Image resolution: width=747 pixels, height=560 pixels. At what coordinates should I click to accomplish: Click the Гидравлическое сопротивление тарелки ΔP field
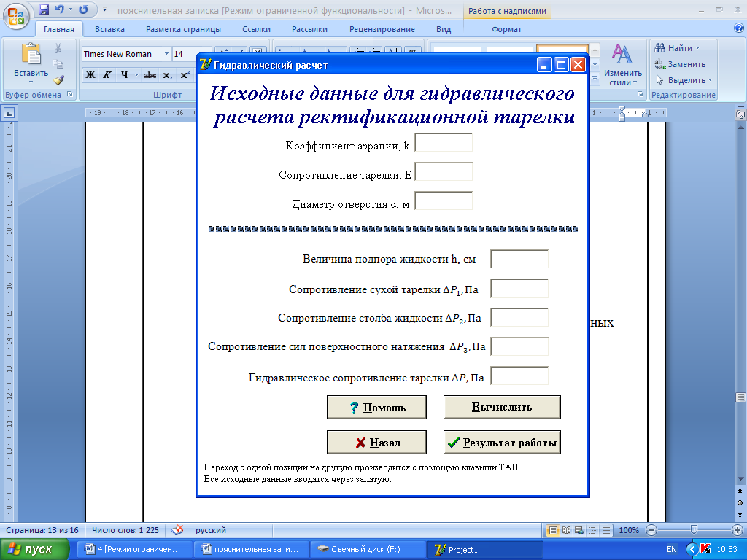pos(519,376)
